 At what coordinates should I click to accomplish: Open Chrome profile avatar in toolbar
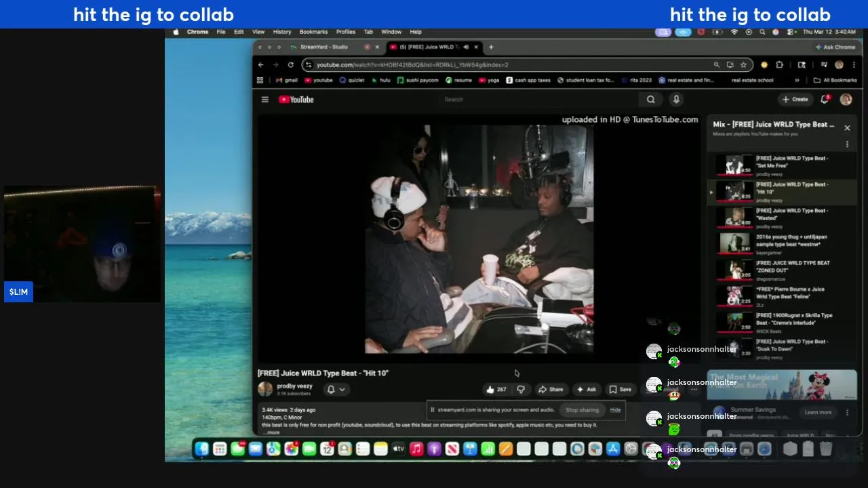(839, 65)
